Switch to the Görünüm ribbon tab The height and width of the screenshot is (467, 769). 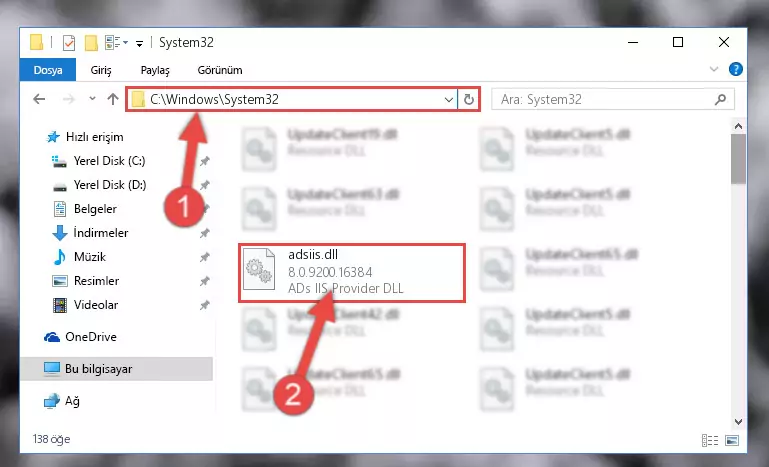tap(220, 70)
